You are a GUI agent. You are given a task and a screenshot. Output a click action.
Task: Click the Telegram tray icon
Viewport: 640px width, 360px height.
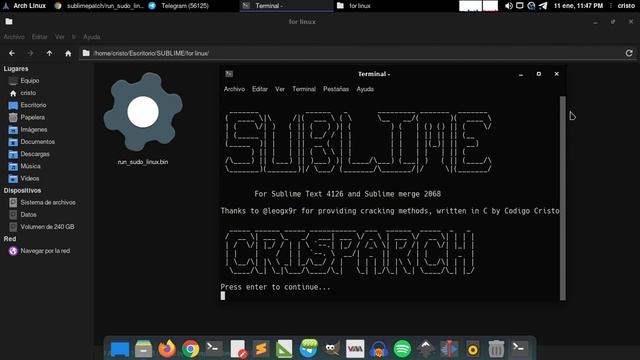[x=543, y=6]
